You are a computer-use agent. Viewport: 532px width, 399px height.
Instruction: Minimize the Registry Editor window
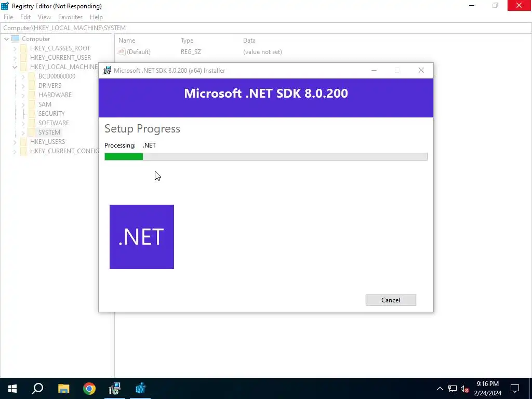coord(472,5)
